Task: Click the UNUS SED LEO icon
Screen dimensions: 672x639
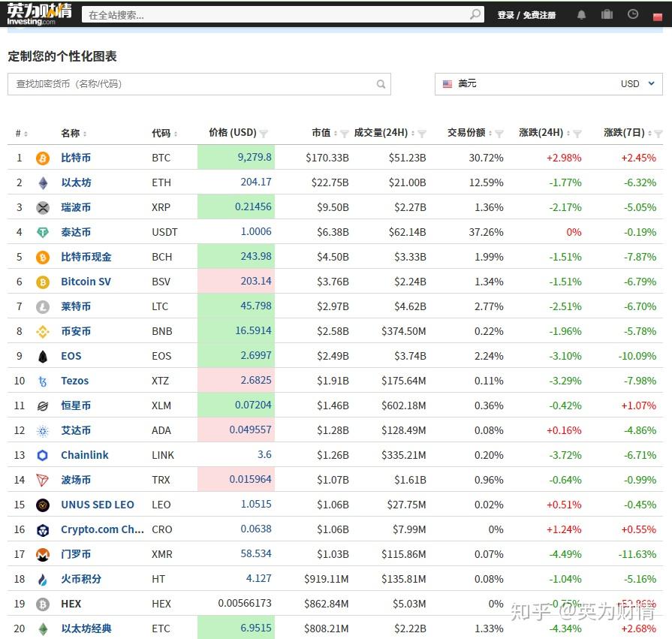Action: pyautogui.click(x=43, y=505)
